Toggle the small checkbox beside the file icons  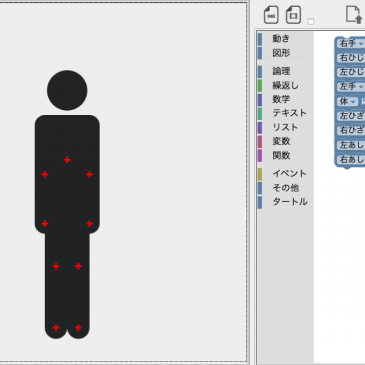pyautogui.click(x=311, y=22)
